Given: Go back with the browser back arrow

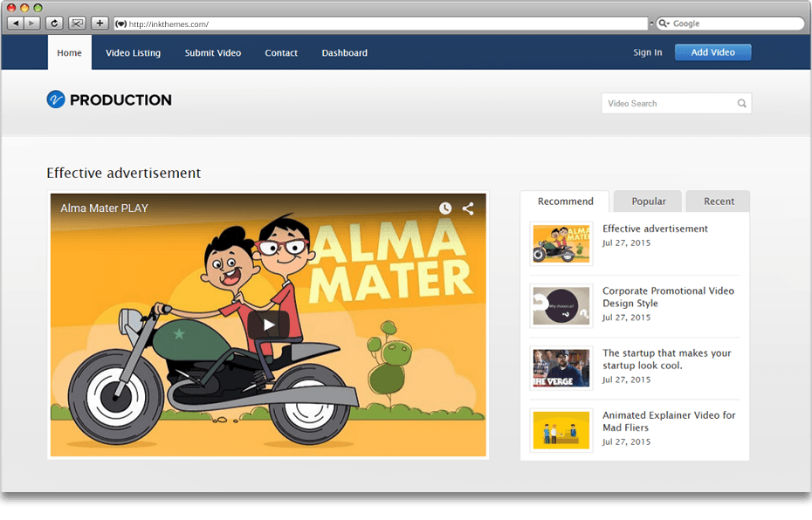Looking at the screenshot, I should click(x=16, y=24).
